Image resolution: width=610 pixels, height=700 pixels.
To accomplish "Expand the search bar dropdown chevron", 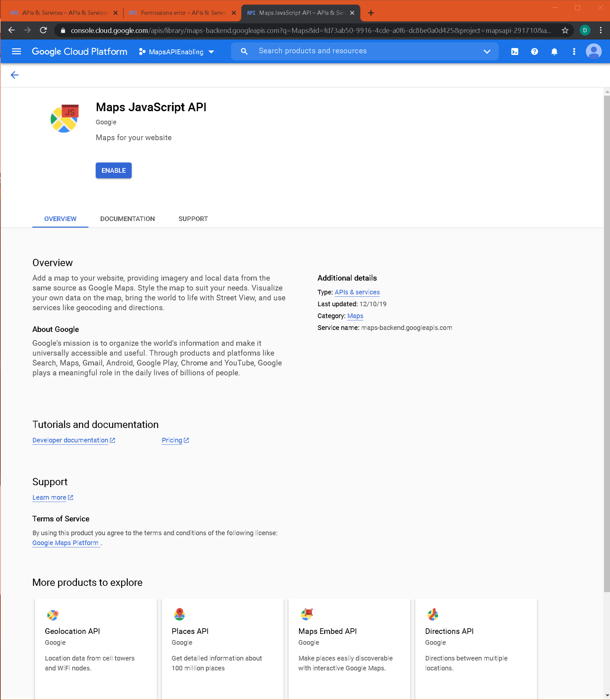I will click(x=487, y=51).
